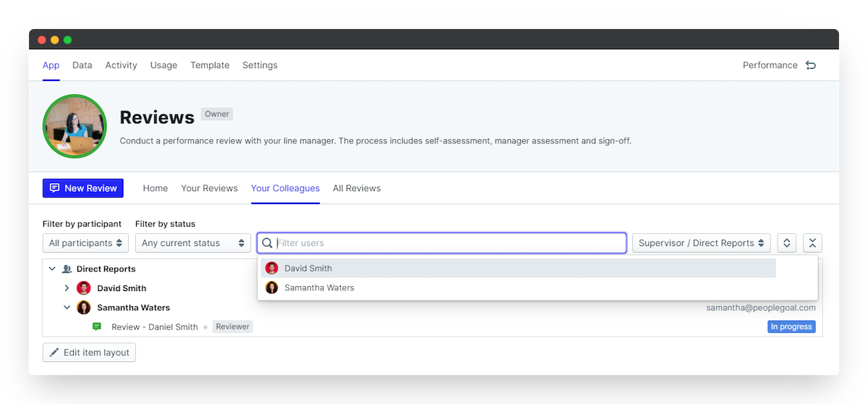
Task: Open the Any current status dropdown
Action: [x=193, y=243]
